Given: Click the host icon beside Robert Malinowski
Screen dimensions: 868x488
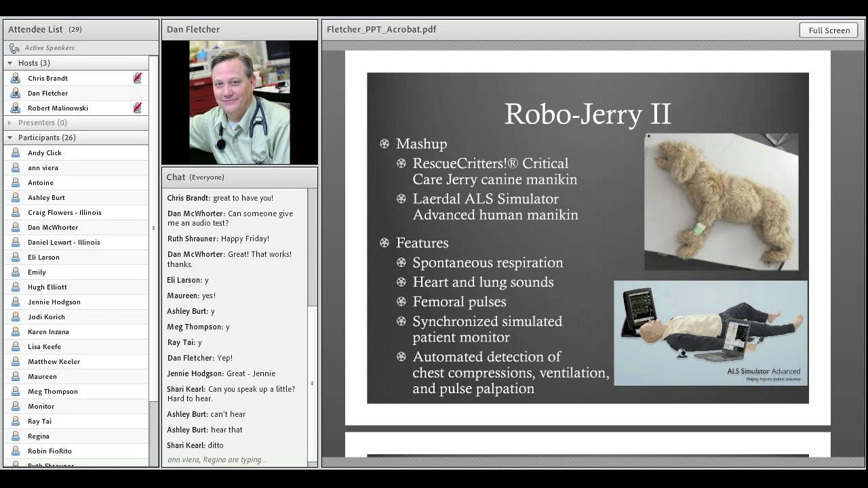Looking at the screenshot, I should click(15, 108).
